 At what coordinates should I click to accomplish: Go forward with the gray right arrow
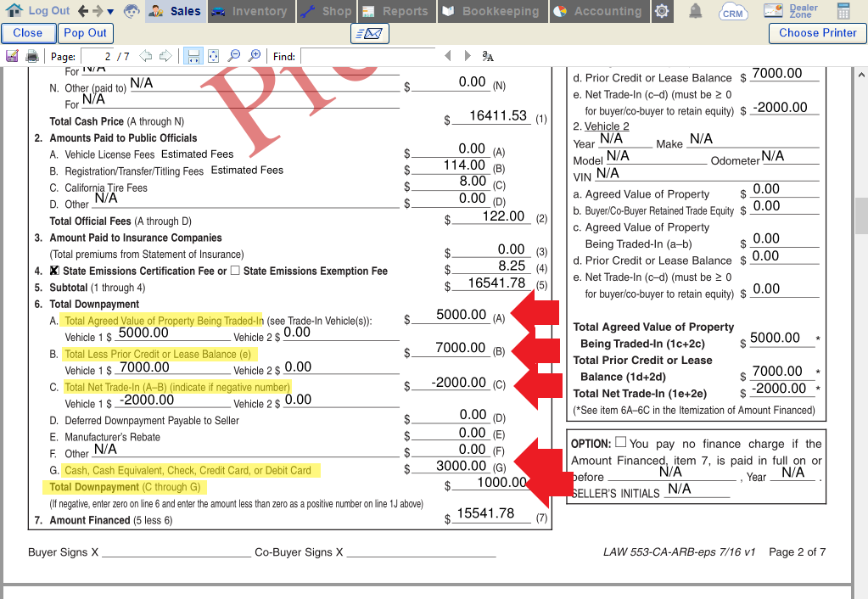[98, 10]
